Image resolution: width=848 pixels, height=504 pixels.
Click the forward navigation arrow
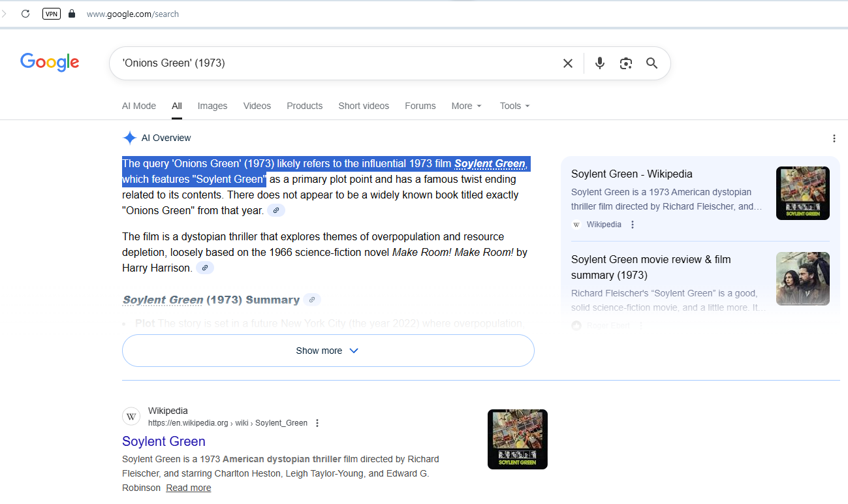4,14
